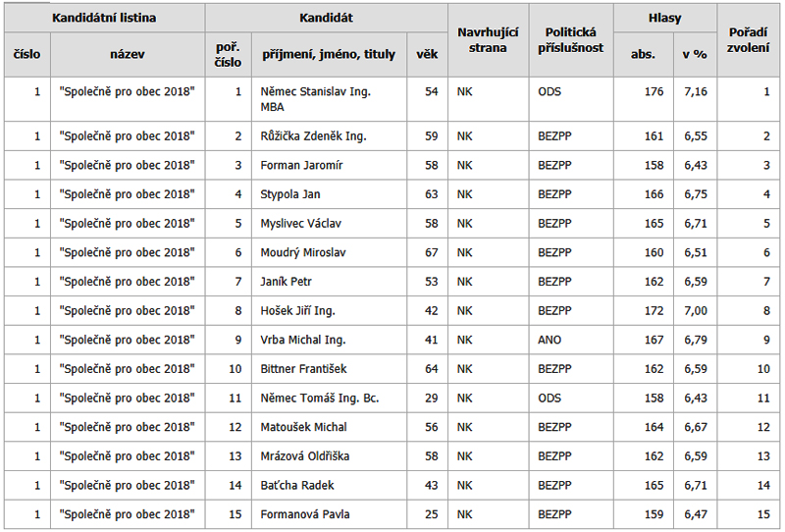Click the 'příjmení, jméno, tituly' header
The image size is (785, 532).
point(329,55)
